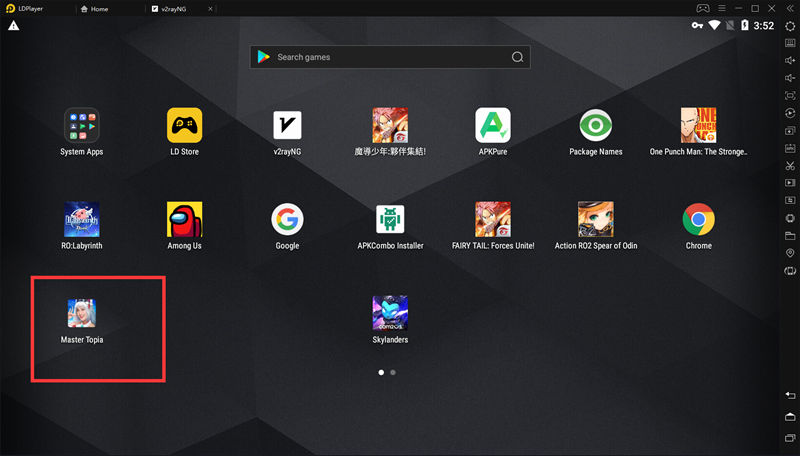This screenshot has width=800, height=456.
Task: Click the recent apps button in sidebar
Action: [790, 438]
